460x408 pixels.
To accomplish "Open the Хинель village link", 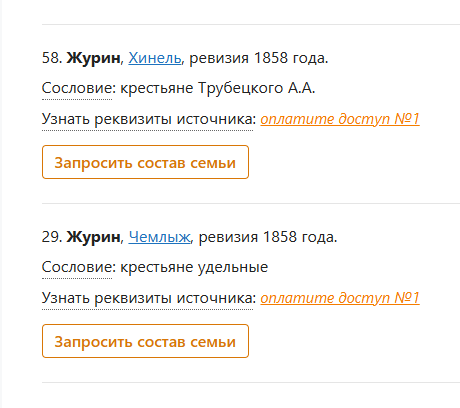I will pos(155,58).
